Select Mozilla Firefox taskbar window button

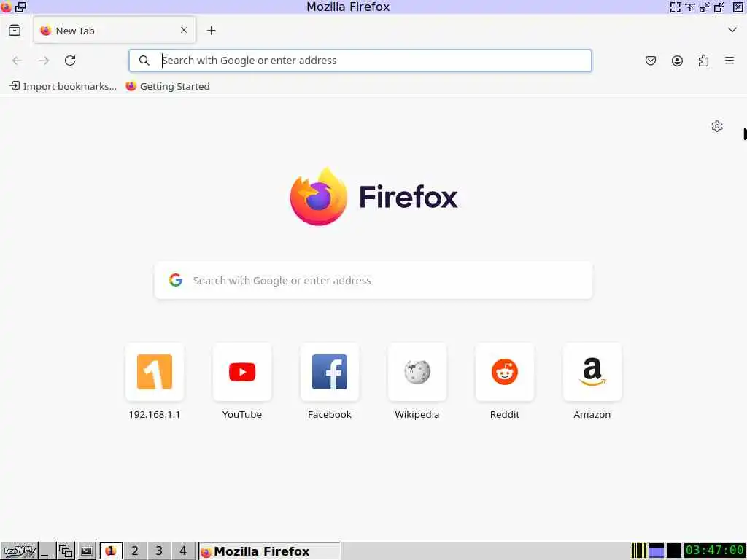pyautogui.click(x=270, y=551)
